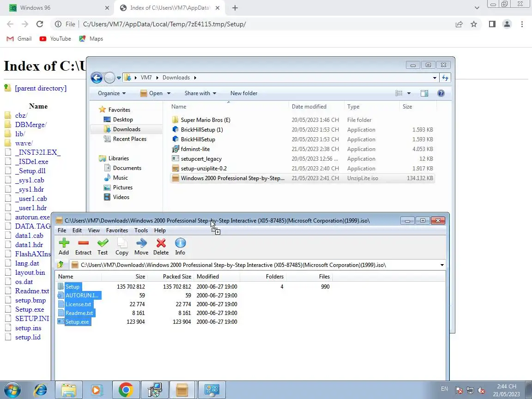The image size is (532, 399).
Task: Click Explorer's refresh button beside address bar
Action: [445, 78]
